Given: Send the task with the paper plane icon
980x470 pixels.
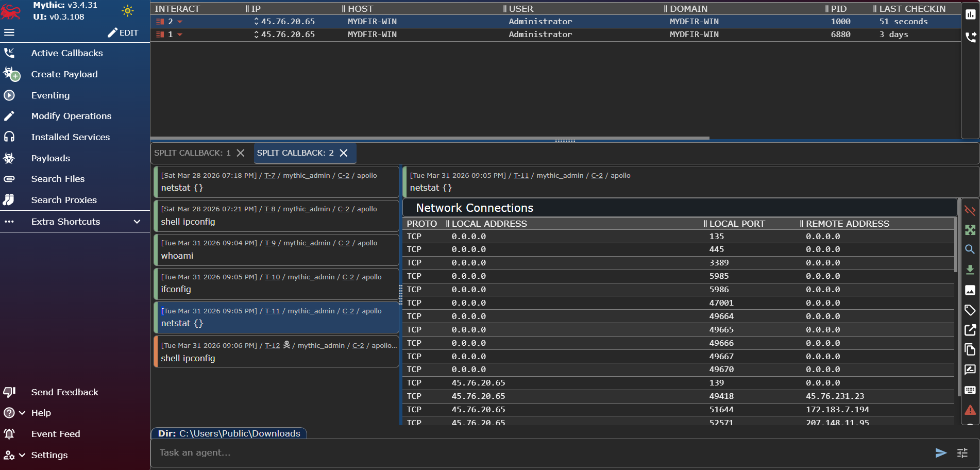Looking at the screenshot, I should coord(941,452).
